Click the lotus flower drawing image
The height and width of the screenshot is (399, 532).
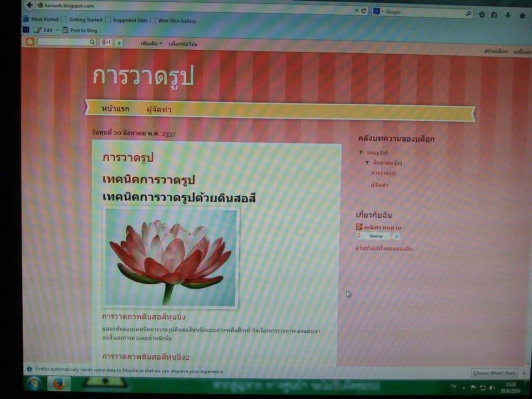tap(171, 258)
